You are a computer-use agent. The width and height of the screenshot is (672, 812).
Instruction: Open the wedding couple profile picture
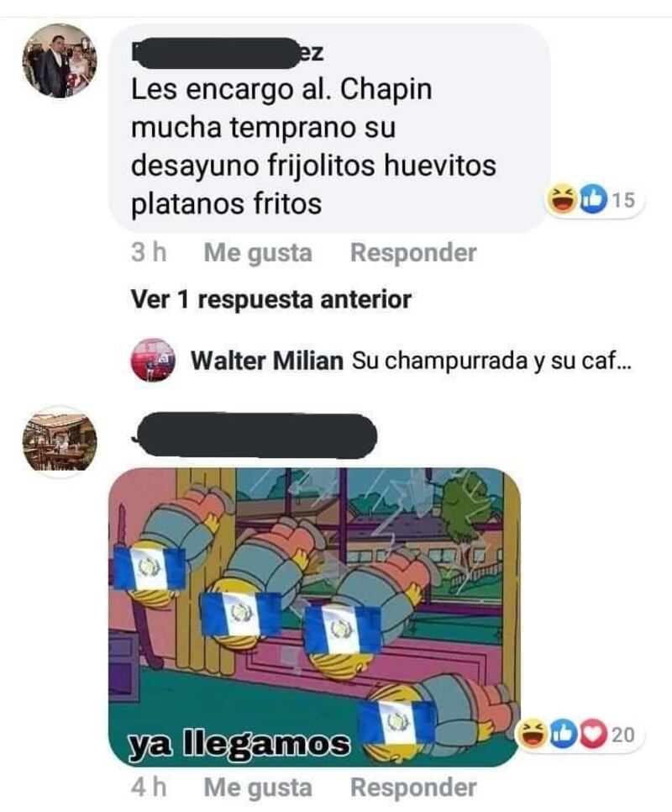60,61
